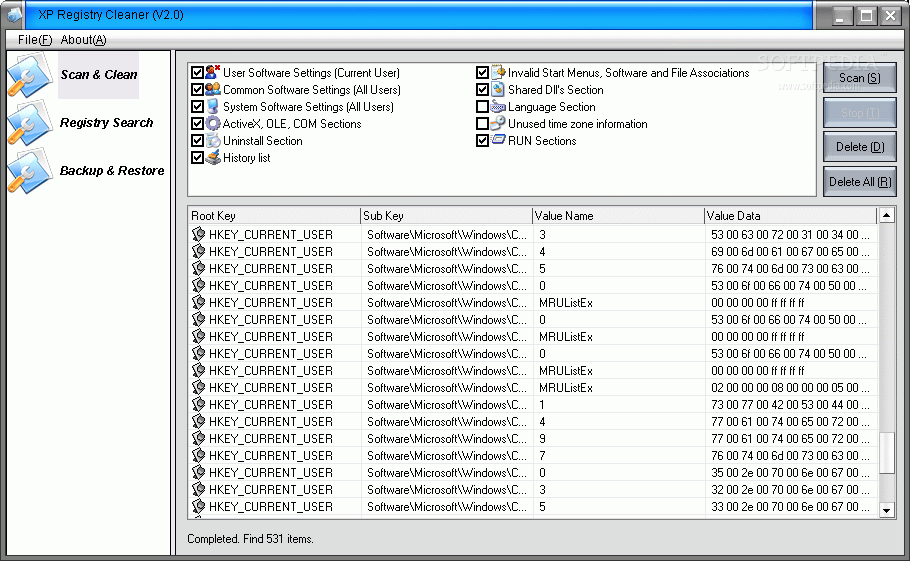Click the Common Software Settings users icon
This screenshot has width=910, height=561.
[213, 89]
